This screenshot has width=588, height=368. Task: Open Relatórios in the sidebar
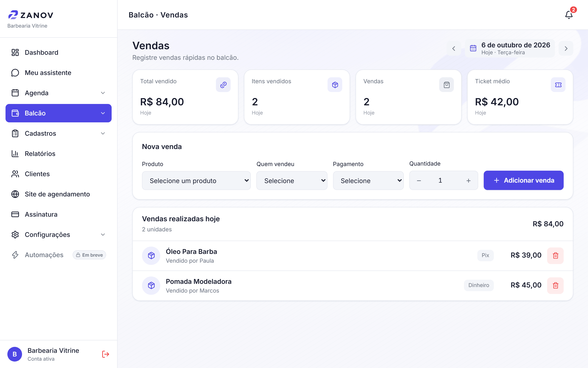(x=59, y=154)
